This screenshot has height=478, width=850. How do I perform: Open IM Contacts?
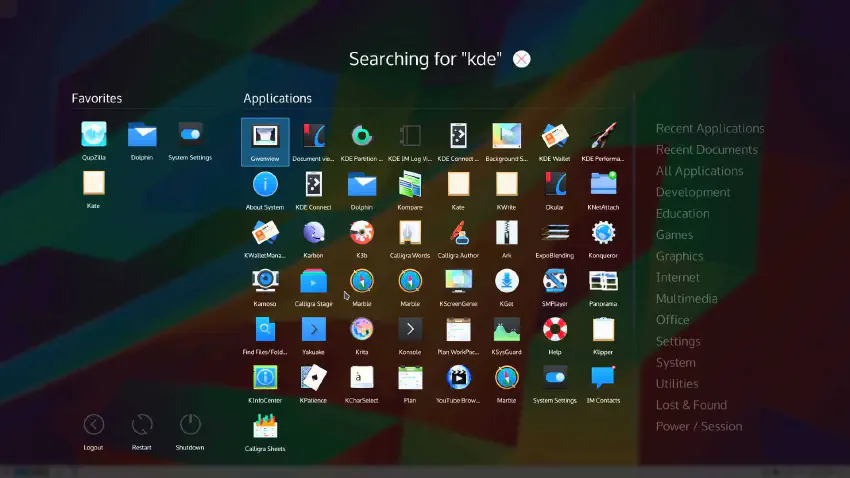(x=603, y=383)
